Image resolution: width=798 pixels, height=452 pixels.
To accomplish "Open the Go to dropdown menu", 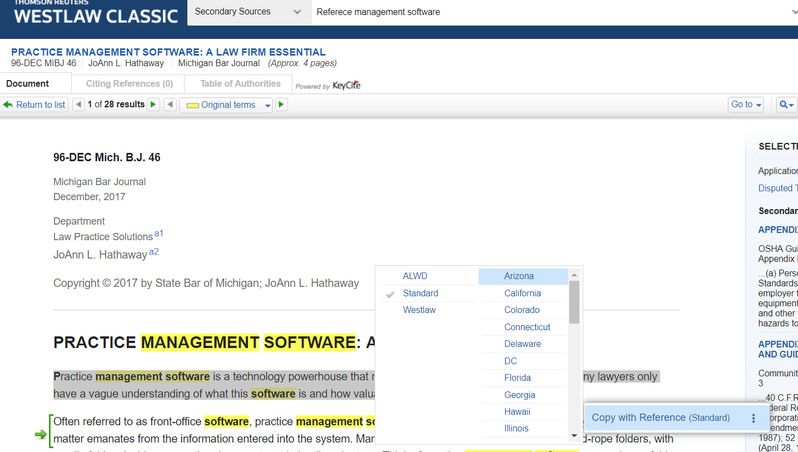I will [x=746, y=105].
